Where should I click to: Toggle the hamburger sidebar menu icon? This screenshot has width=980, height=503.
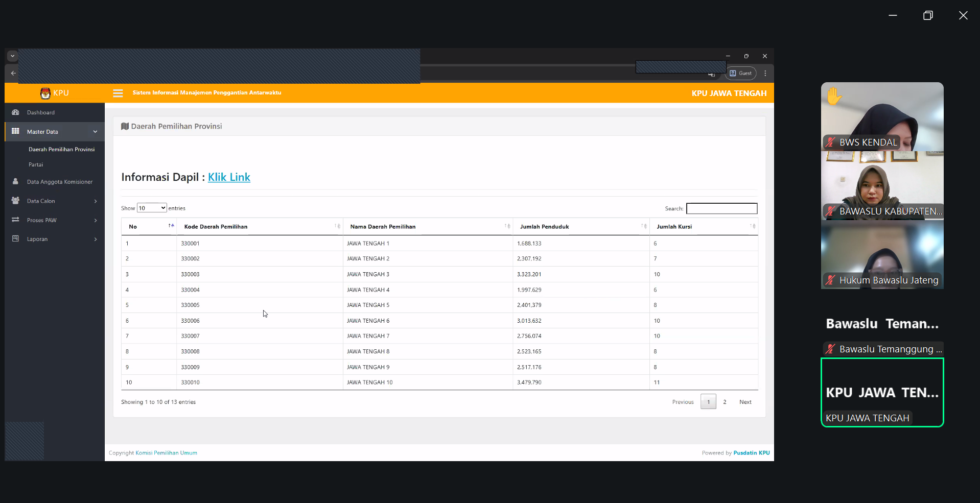[x=118, y=93]
